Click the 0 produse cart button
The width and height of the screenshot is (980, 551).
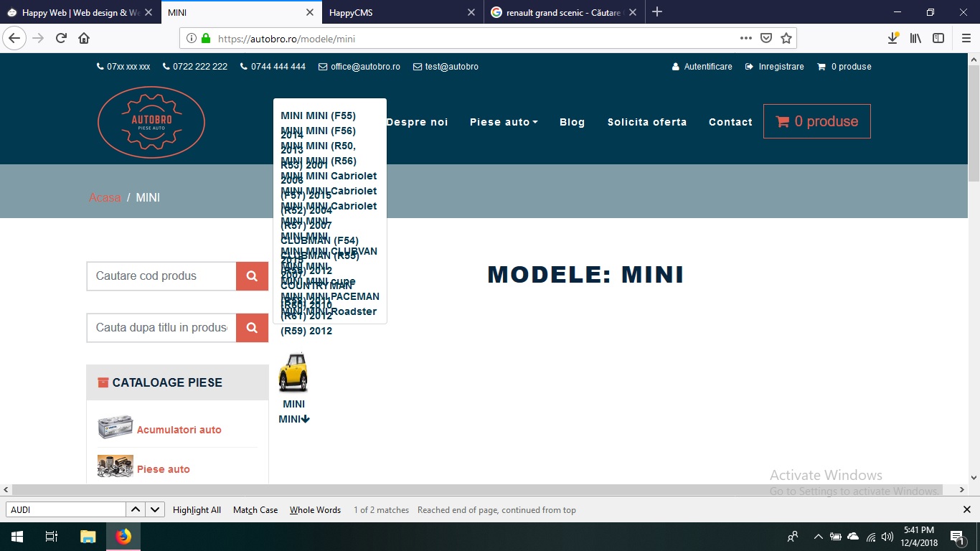click(817, 121)
